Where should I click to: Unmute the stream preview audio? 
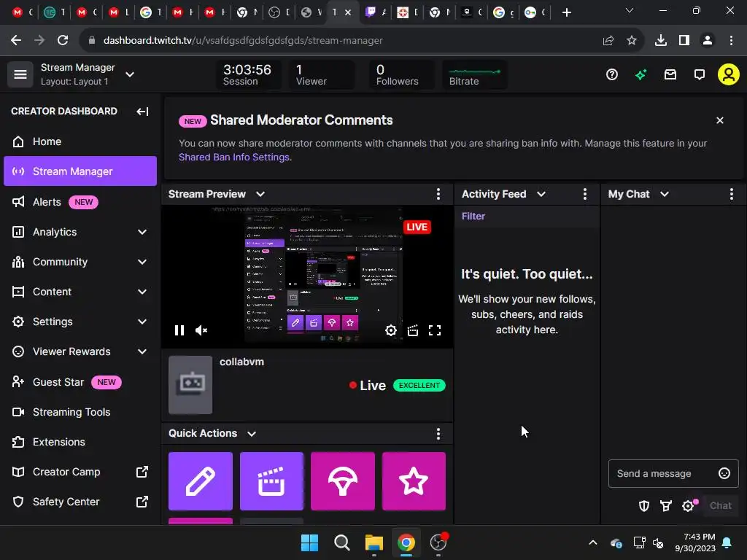(201, 330)
